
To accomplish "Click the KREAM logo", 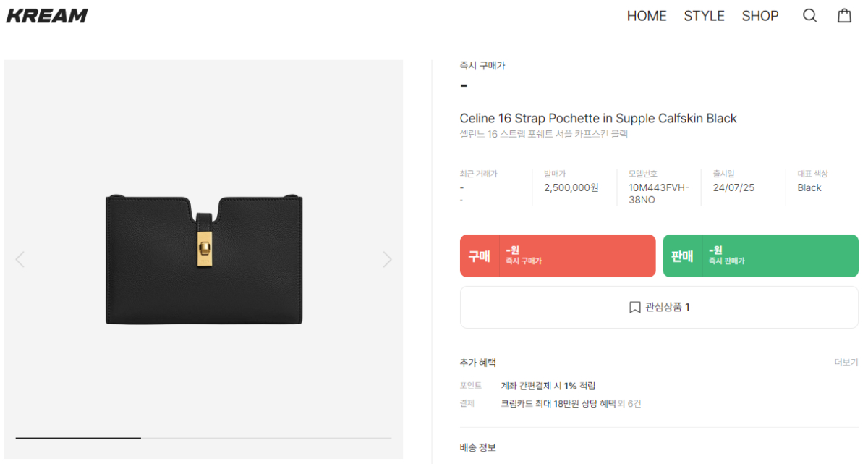I will 47,16.
